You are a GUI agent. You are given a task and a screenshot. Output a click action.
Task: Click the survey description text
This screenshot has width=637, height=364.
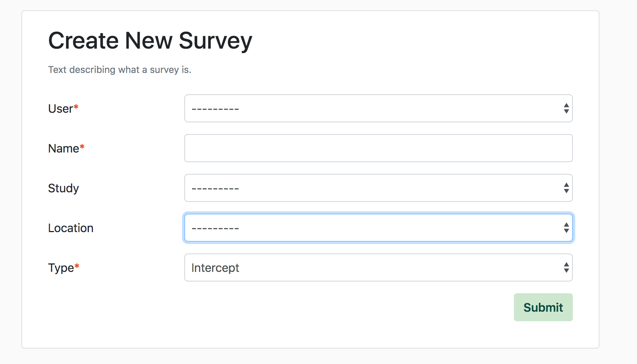click(119, 70)
